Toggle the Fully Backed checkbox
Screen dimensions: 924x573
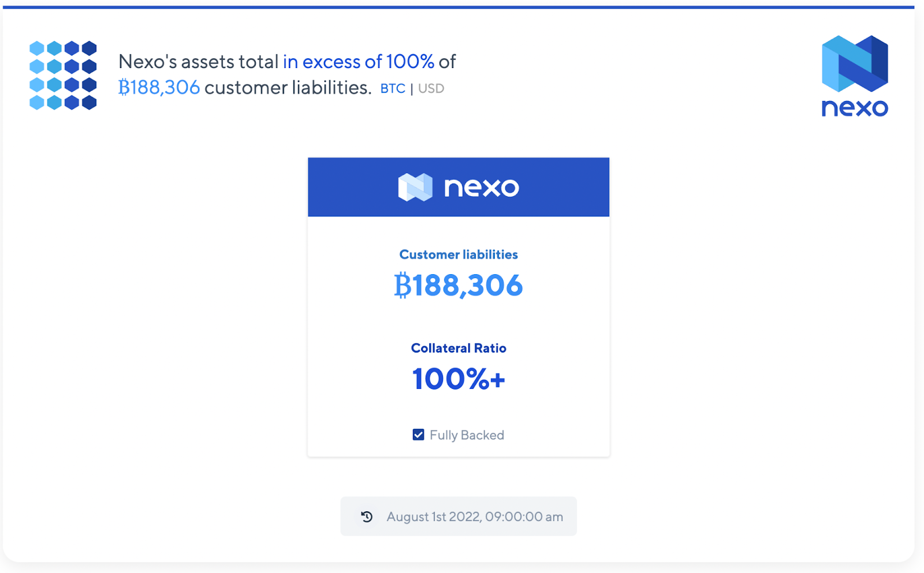(418, 435)
